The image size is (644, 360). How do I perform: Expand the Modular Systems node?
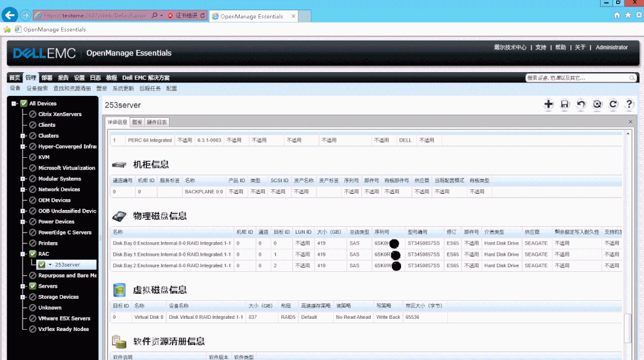pos(23,179)
